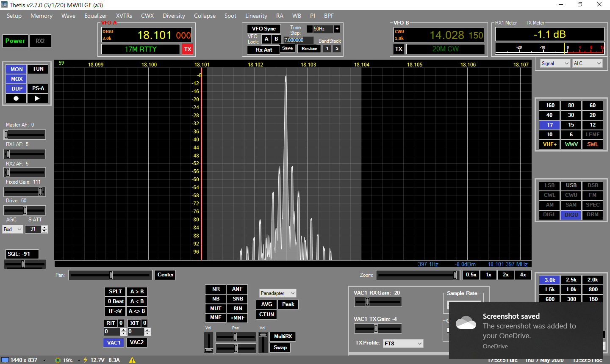Click the record button (circle icon)
This screenshot has height=364, width=610.
tap(16, 99)
